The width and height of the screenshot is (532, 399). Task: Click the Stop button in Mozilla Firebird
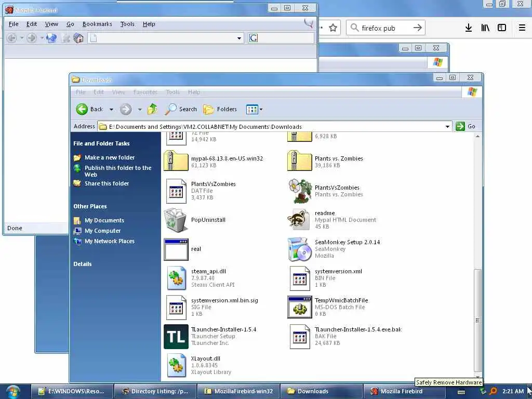coord(65,38)
